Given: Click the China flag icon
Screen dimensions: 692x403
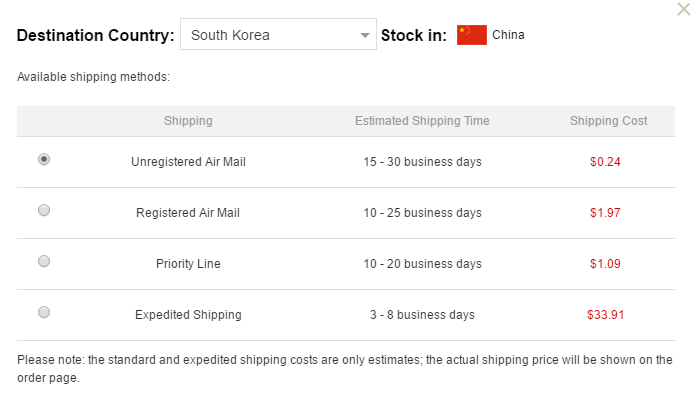Looking at the screenshot, I should click(472, 35).
